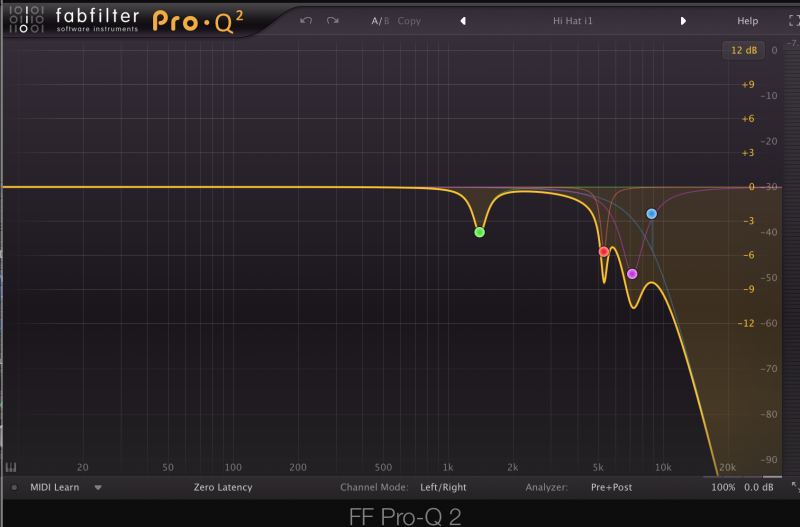Screen dimensions: 800x527
Task: Click the 10k frequency label
Action: [663, 467]
